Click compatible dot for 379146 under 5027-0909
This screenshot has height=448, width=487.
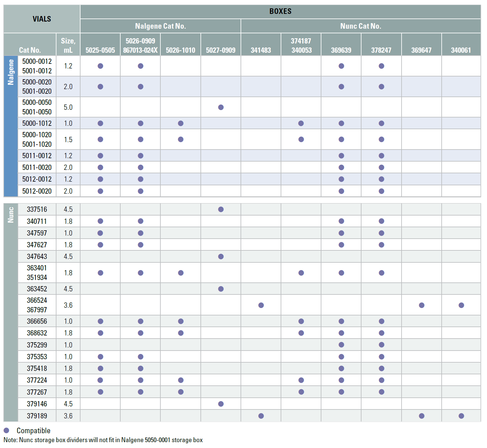(221, 404)
